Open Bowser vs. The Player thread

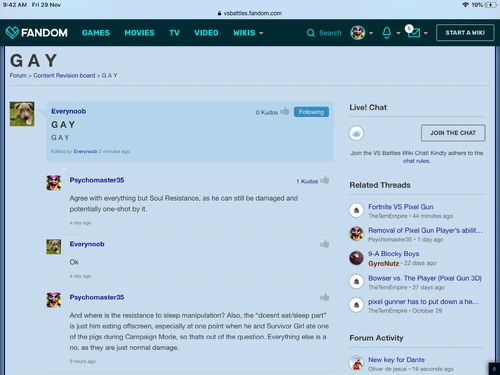tap(425, 278)
